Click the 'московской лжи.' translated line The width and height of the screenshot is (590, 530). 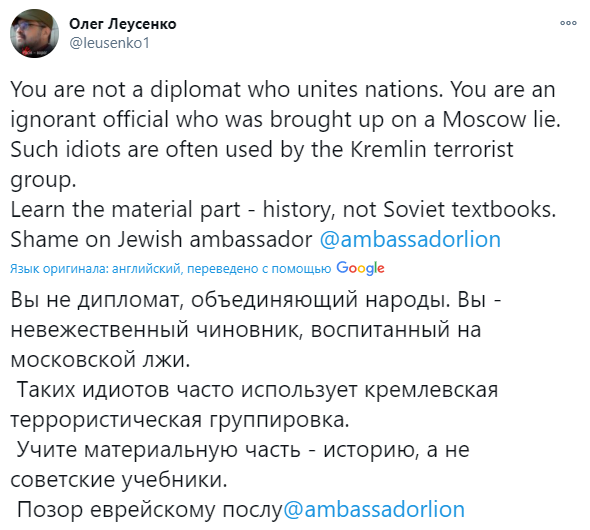click(x=100, y=359)
